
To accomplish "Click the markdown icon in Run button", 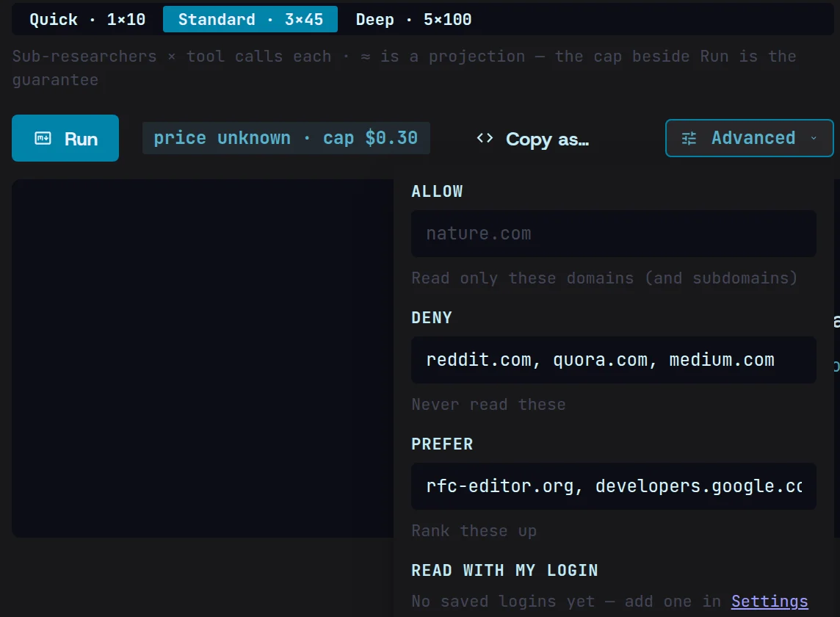I will [x=43, y=139].
